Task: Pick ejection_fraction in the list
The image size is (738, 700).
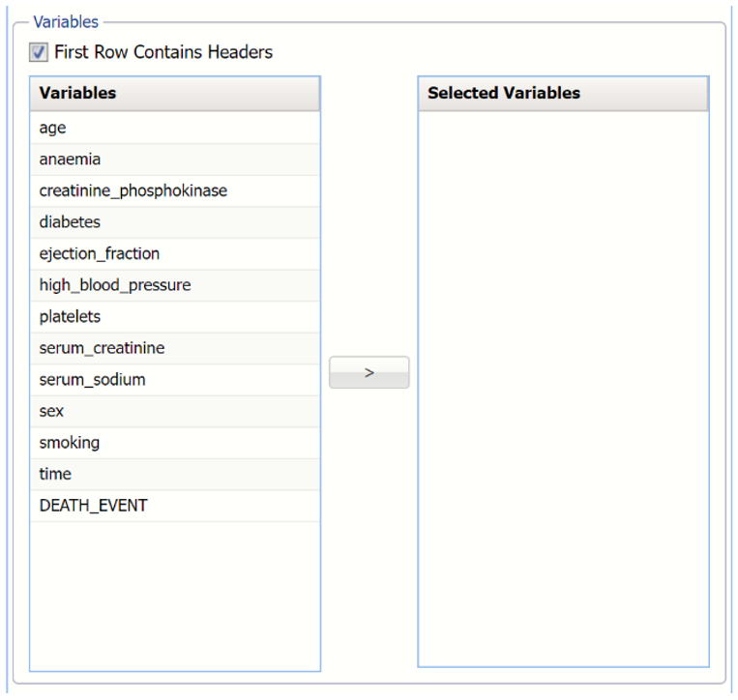Action: tap(99, 253)
